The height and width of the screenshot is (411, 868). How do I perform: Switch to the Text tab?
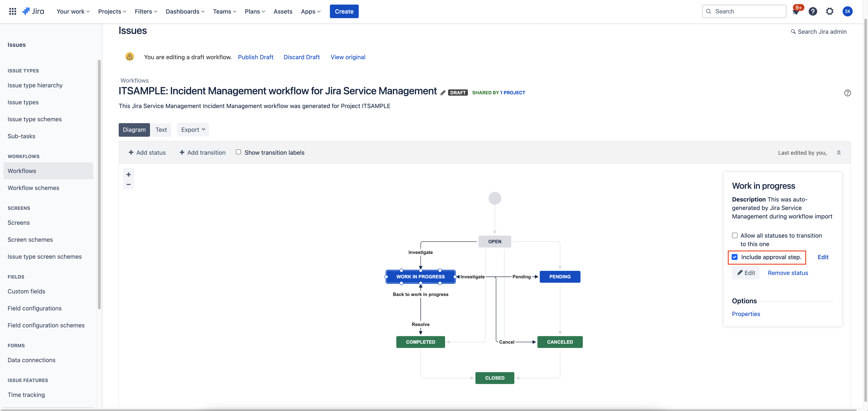[161, 130]
